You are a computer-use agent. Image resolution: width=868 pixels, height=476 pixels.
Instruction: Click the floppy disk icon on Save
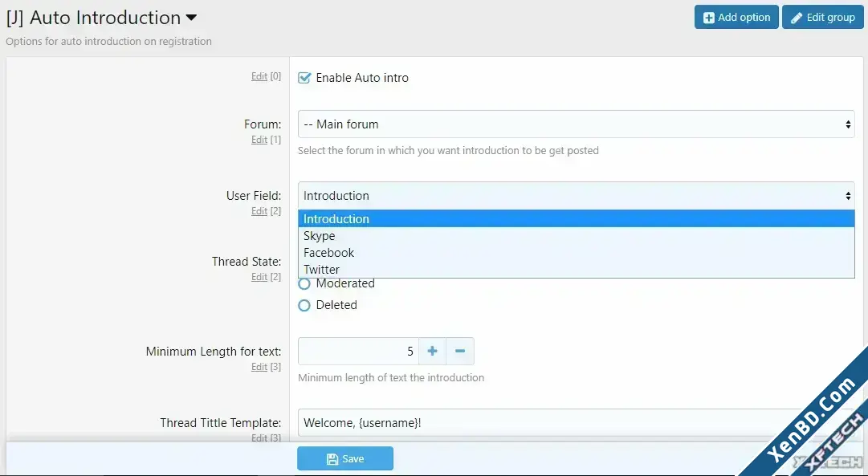point(332,459)
